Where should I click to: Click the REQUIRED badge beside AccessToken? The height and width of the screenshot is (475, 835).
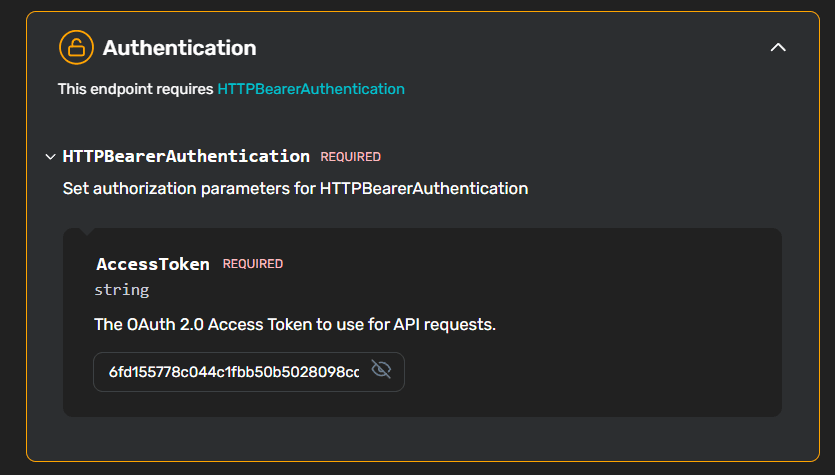point(252,264)
